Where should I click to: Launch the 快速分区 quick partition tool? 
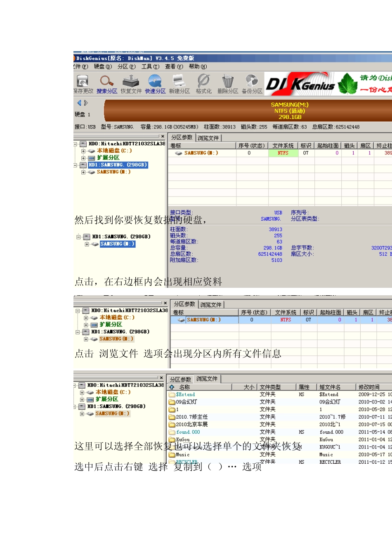[x=155, y=84]
